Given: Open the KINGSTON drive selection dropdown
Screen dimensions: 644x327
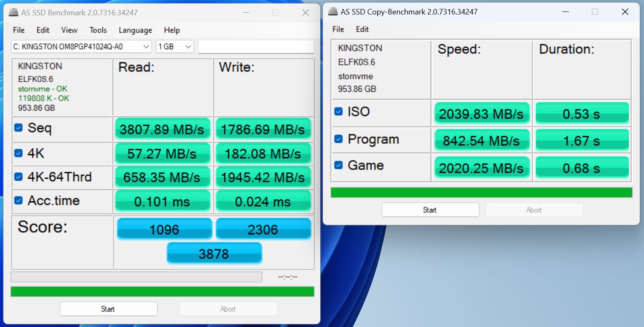Looking at the screenshot, I should [81, 47].
